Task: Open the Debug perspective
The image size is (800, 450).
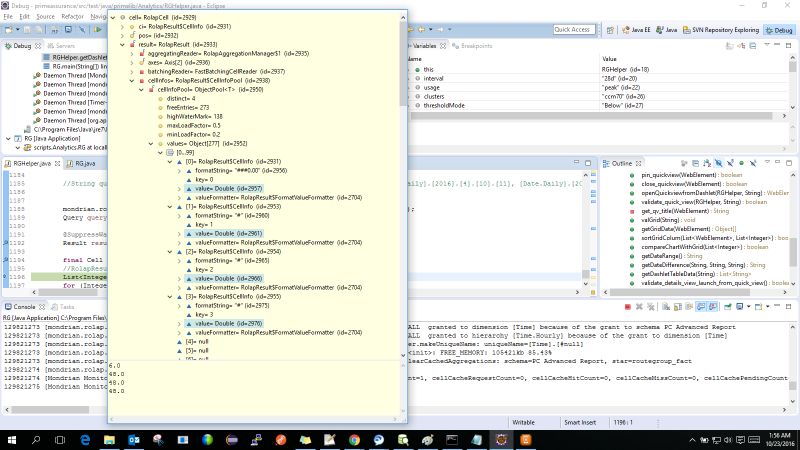Action: (779, 30)
